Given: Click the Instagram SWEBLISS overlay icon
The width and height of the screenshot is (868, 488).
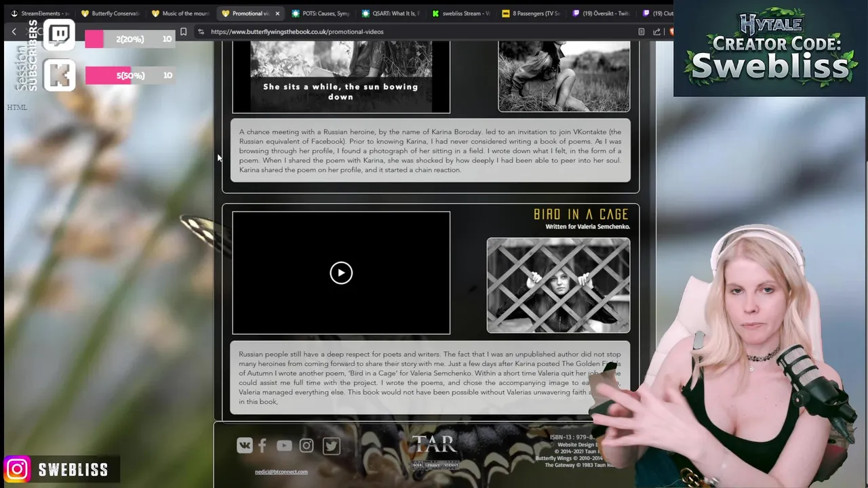Looking at the screenshot, I should point(17,469).
